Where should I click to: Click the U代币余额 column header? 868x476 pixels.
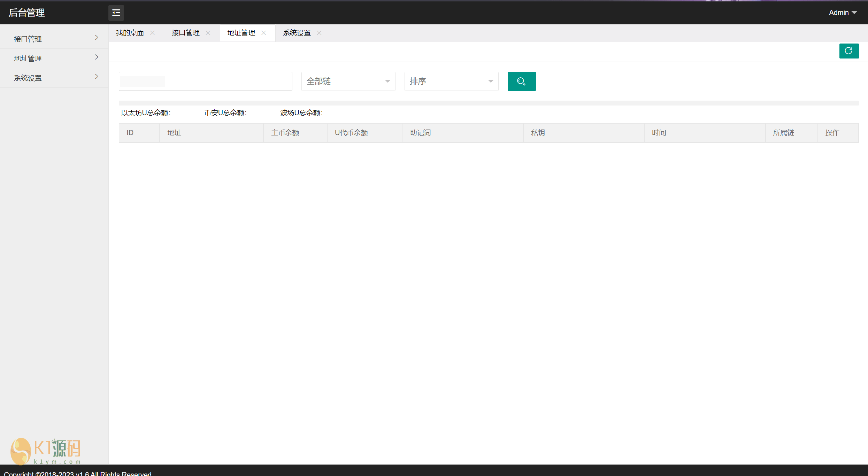[351, 133]
